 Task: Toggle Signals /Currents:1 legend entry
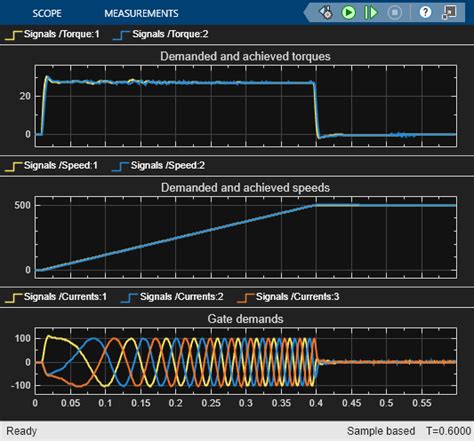pyautogui.click(x=56, y=297)
